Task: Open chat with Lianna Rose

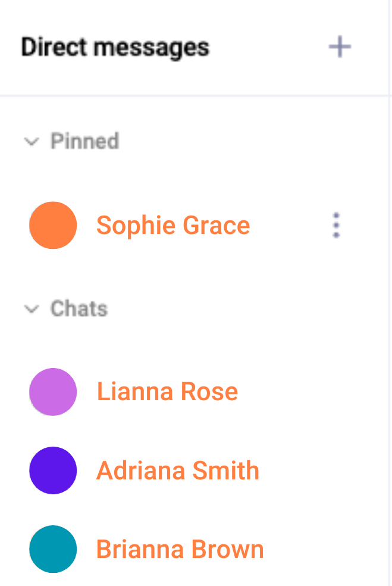Action: coord(167,392)
